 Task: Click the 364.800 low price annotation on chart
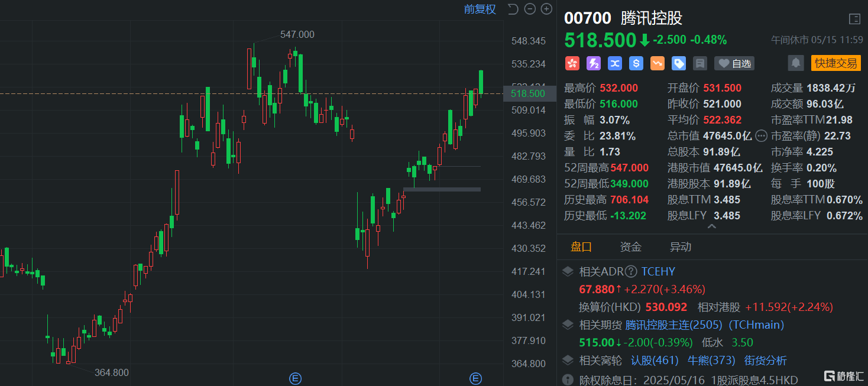click(x=112, y=372)
